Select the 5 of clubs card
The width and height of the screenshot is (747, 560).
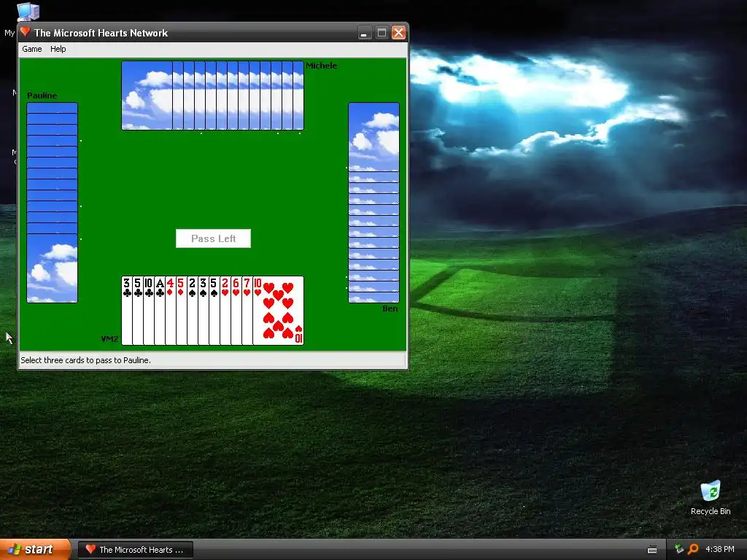138,311
